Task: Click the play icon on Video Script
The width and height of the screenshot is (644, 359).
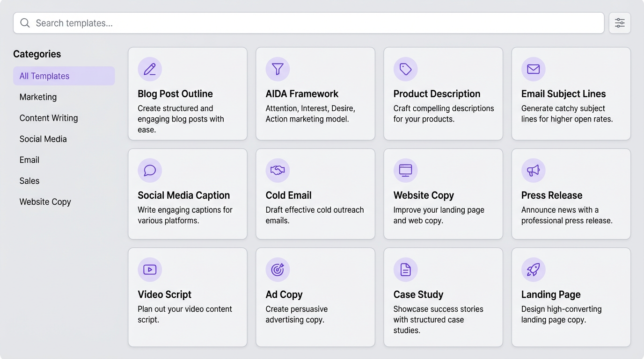Action: (150, 269)
